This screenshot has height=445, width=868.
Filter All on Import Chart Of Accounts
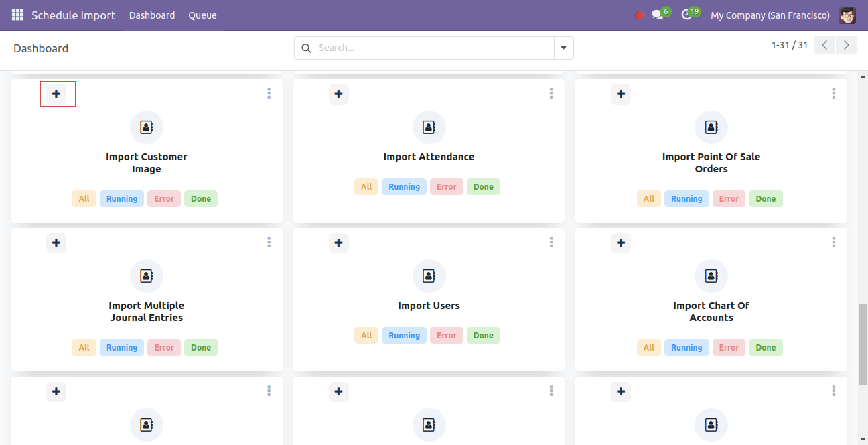pyautogui.click(x=649, y=348)
